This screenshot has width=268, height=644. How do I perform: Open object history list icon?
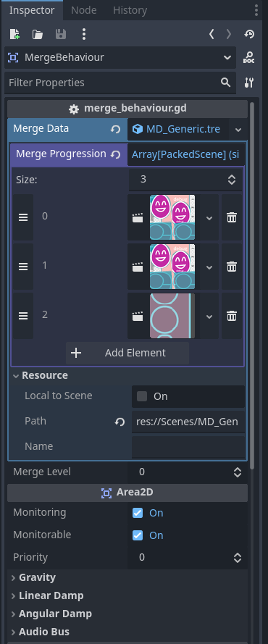coord(249,34)
